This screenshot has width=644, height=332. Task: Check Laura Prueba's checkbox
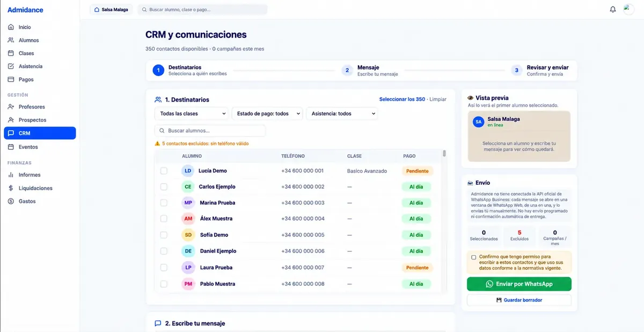(164, 268)
